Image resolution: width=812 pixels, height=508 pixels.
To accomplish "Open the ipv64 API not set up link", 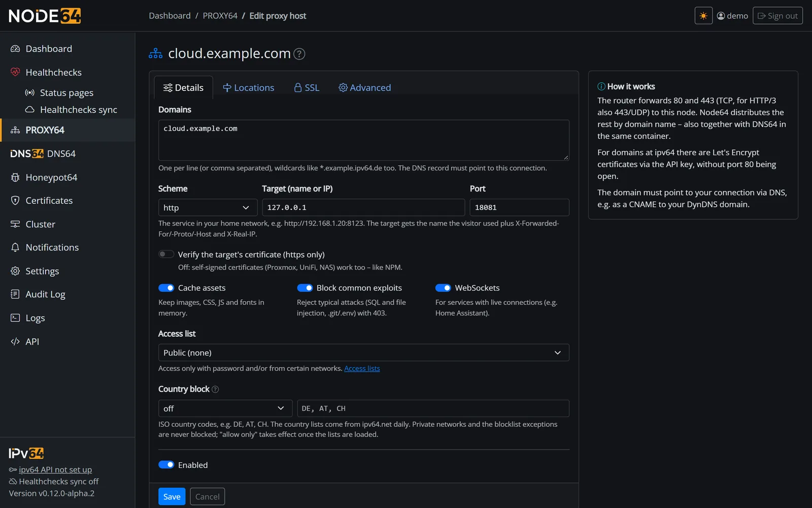I will click(55, 470).
